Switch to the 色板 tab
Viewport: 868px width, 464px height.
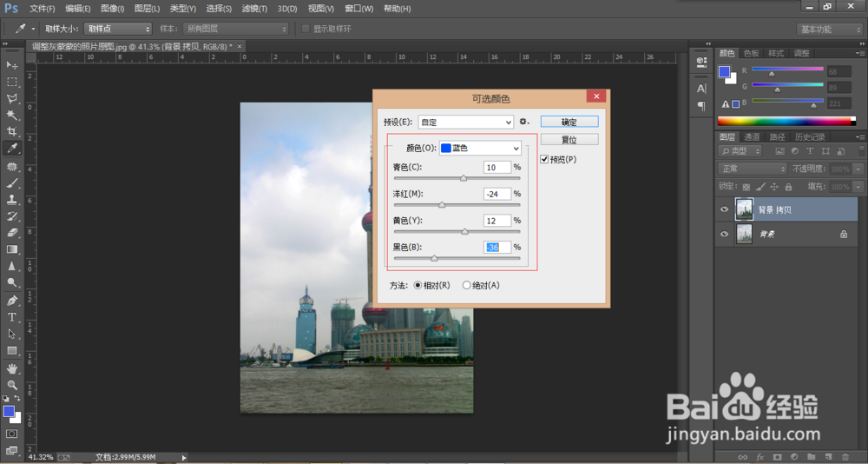(x=751, y=53)
